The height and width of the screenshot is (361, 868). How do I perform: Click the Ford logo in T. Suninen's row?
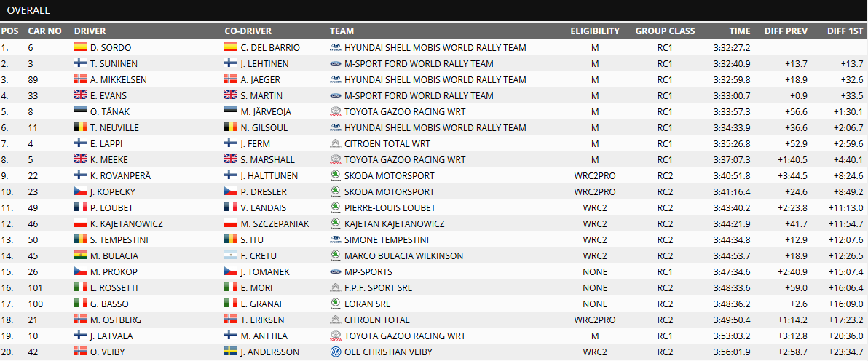(335, 63)
